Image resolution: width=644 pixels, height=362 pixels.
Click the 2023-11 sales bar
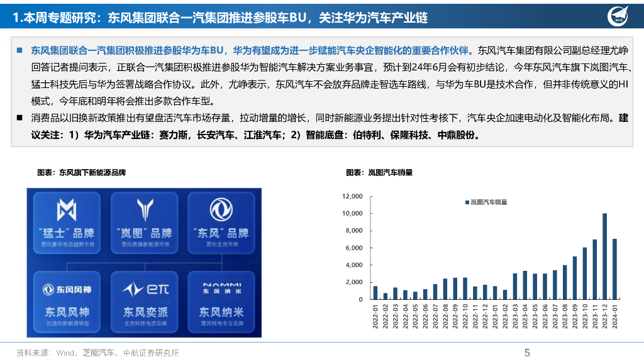click(595, 269)
